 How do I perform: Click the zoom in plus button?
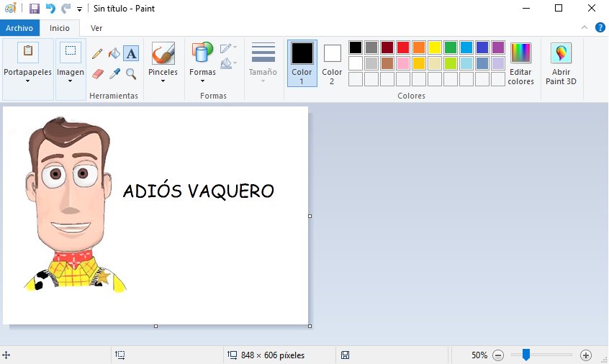pos(586,355)
